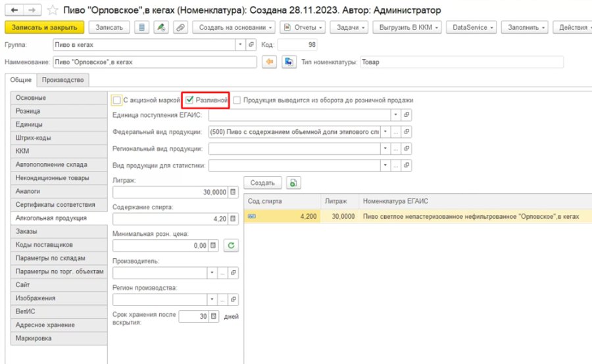Open Выгрузить в ККМ menu
Screen dimensions: 592x364
point(407,28)
